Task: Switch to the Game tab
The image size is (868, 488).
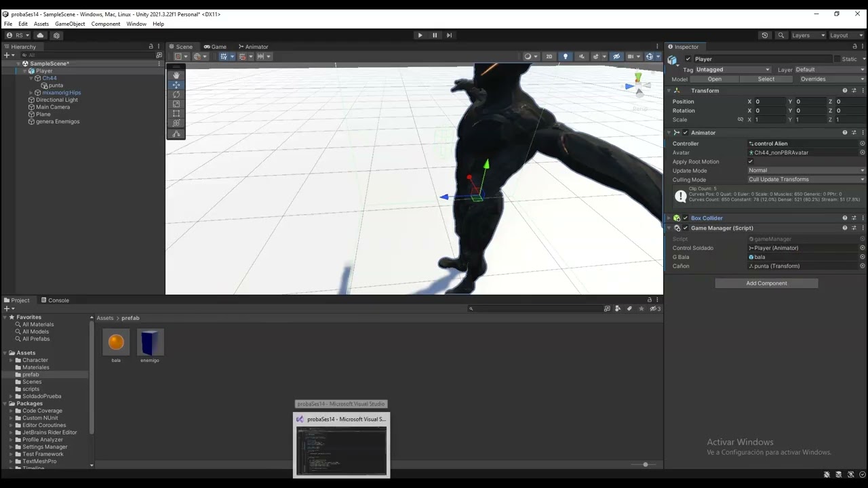Action: [x=216, y=47]
